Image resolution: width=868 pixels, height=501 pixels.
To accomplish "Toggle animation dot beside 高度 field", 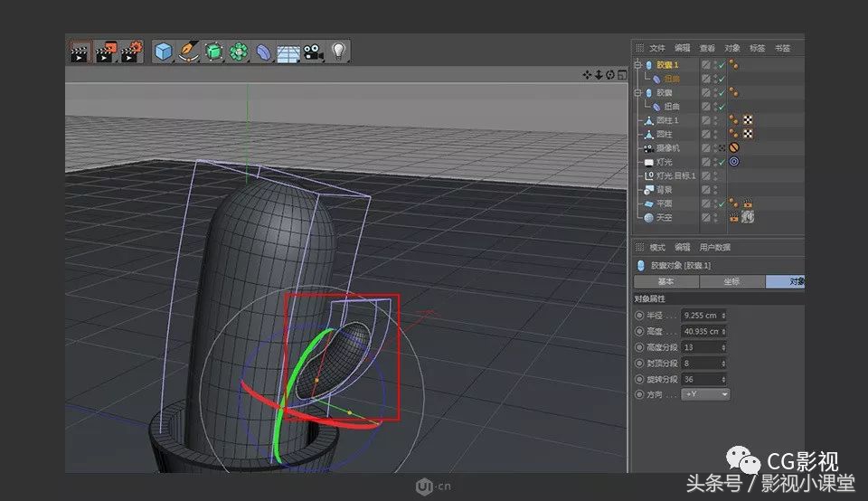I will tap(639, 332).
